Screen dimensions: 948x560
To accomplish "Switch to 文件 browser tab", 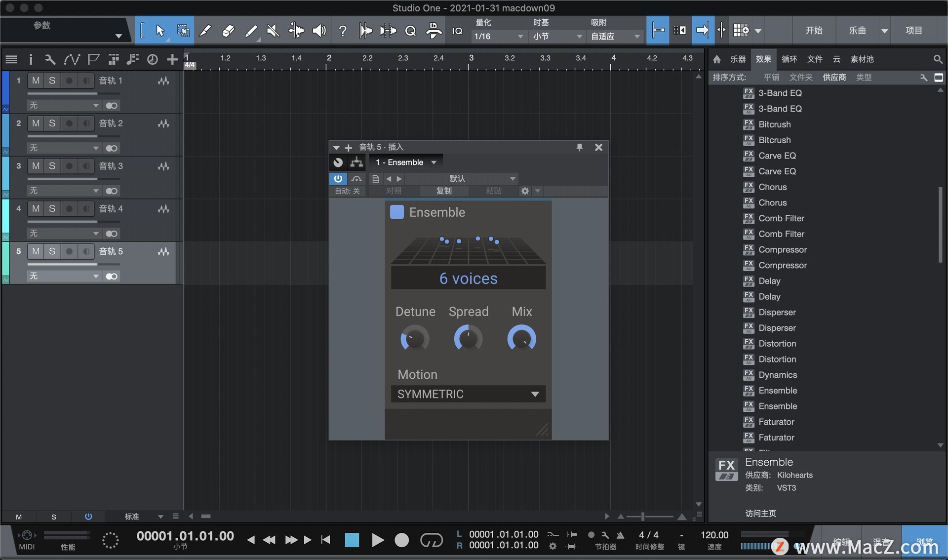I will click(815, 59).
